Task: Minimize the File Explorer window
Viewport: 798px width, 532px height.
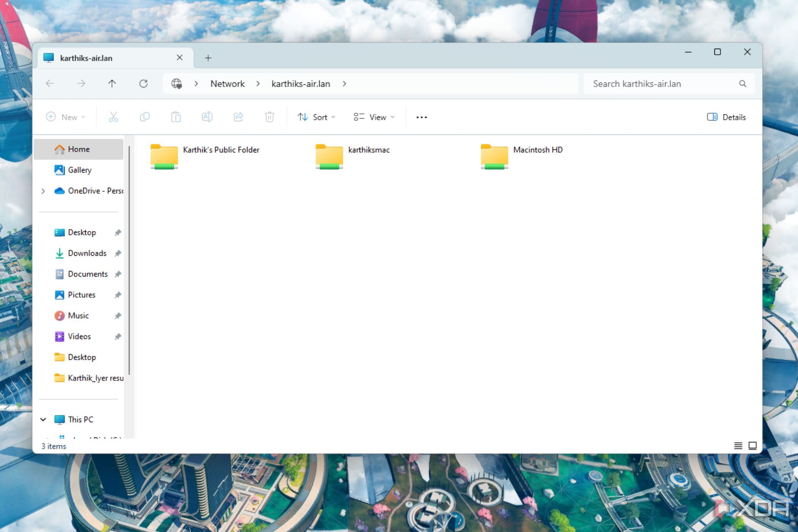Action: 688,52
